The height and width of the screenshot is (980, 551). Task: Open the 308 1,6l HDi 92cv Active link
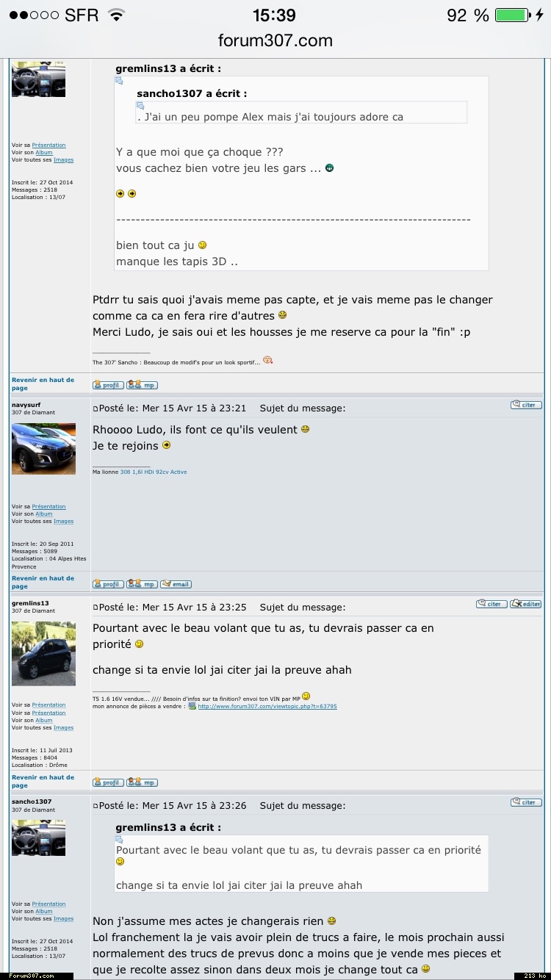coord(154,472)
